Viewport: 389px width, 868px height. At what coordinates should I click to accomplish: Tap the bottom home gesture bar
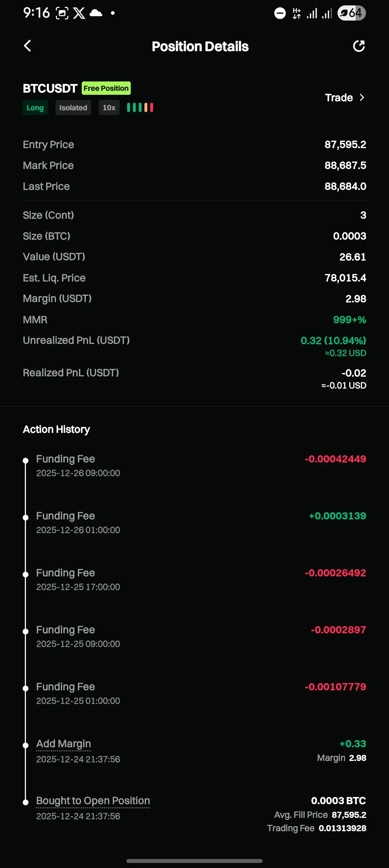point(194,861)
